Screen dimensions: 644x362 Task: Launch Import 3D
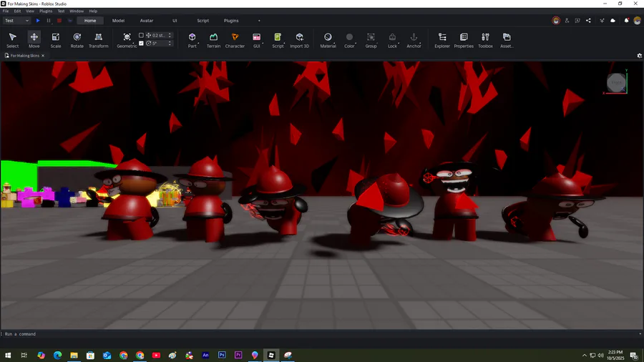click(299, 40)
